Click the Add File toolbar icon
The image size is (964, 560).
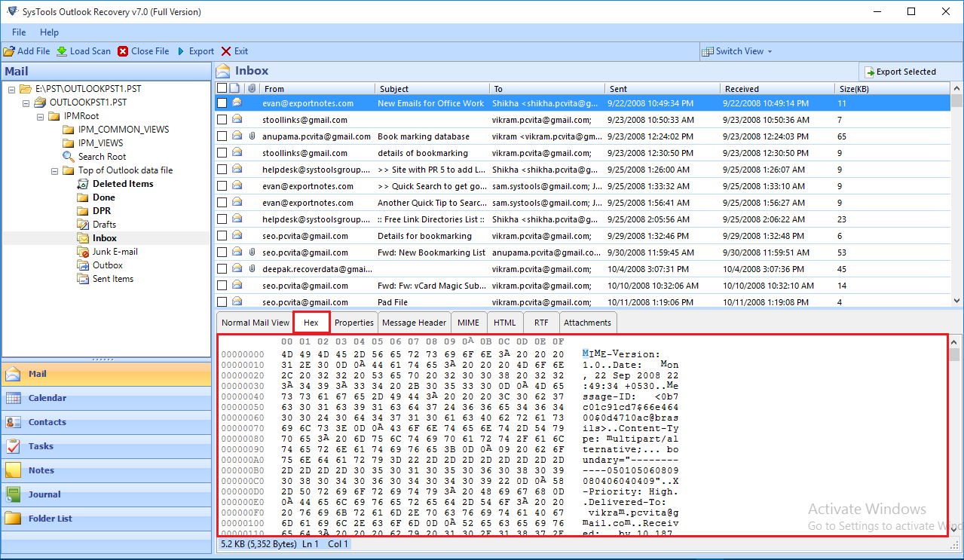9,51
